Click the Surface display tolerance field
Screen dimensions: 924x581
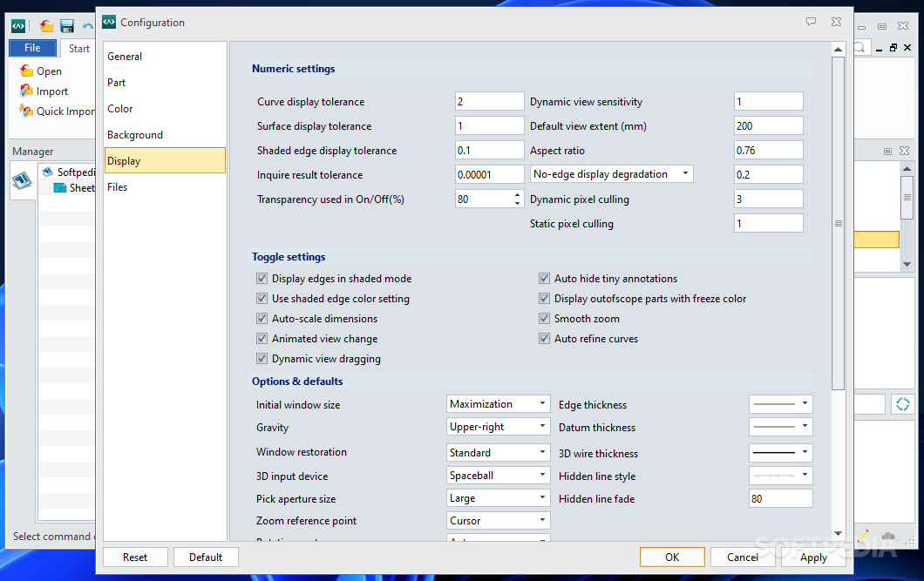click(x=490, y=125)
